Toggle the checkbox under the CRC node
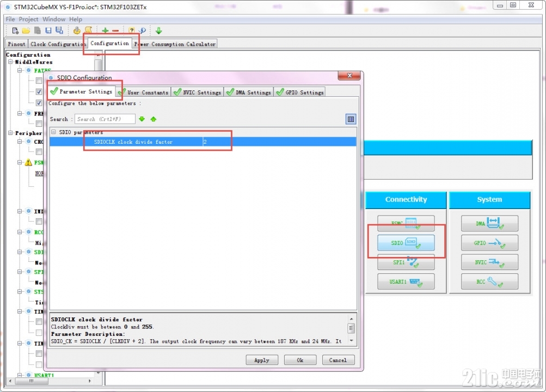 39,152
